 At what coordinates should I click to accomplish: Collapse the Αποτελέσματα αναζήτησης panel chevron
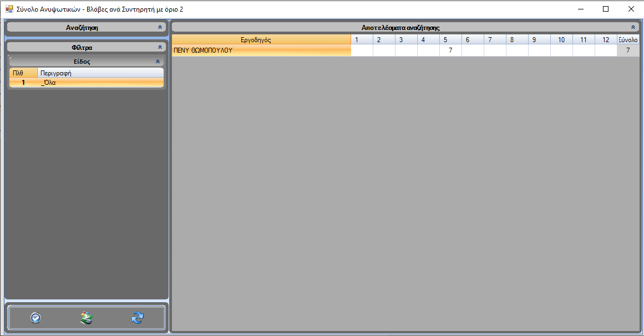pyautogui.click(x=633, y=27)
